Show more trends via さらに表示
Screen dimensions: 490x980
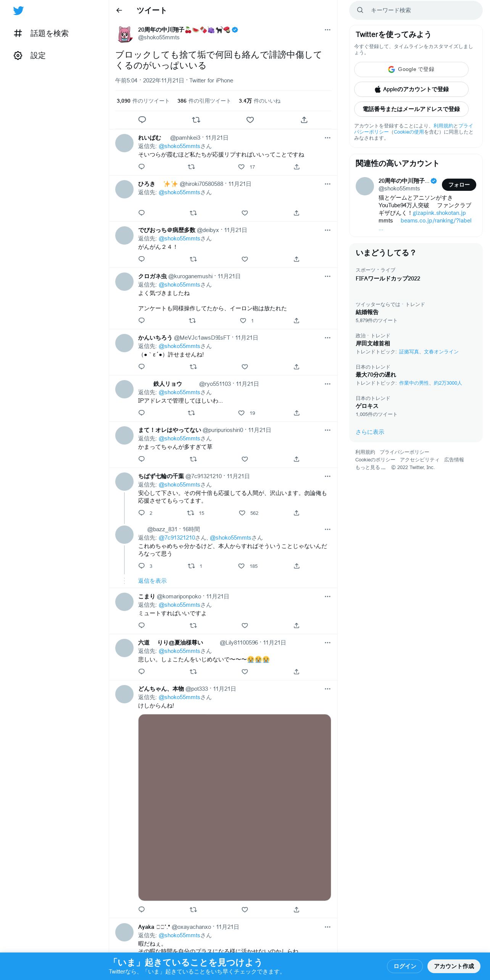pyautogui.click(x=370, y=432)
